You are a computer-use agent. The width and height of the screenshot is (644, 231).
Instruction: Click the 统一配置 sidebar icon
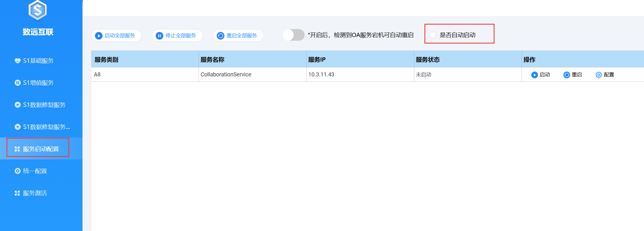[18, 171]
